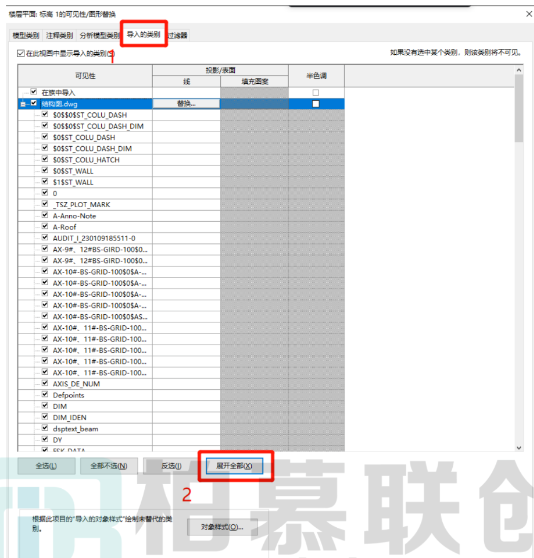Select the AXIS_DE_NUM row label
Image resolution: width=534 pixels, height=558 pixels.
point(76,384)
